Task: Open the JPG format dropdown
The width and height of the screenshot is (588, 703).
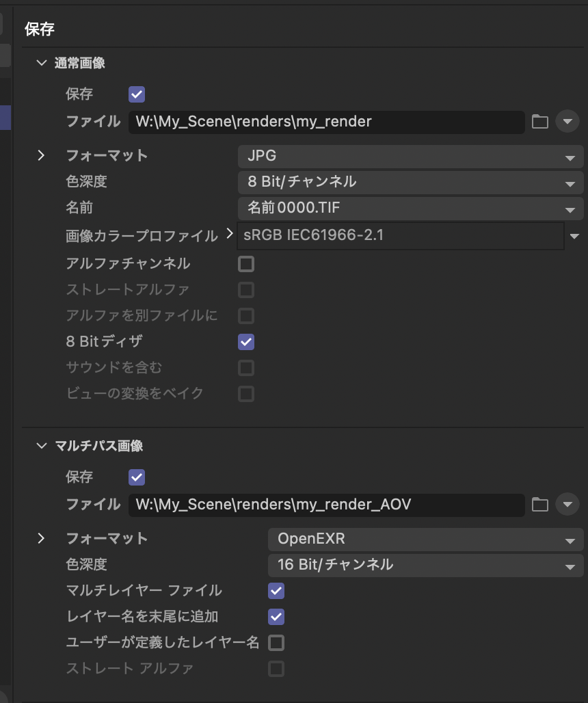Action: pyautogui.click(x=410, y=156)
